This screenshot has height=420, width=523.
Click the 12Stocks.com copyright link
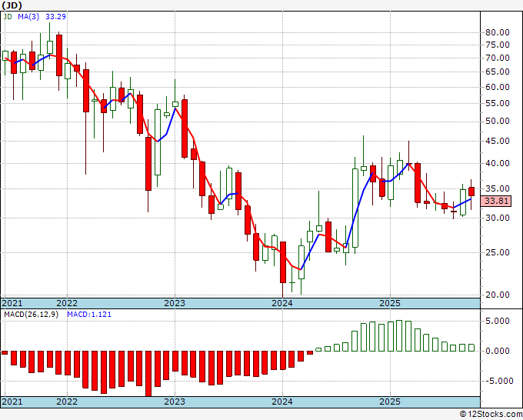pos(491,415)
